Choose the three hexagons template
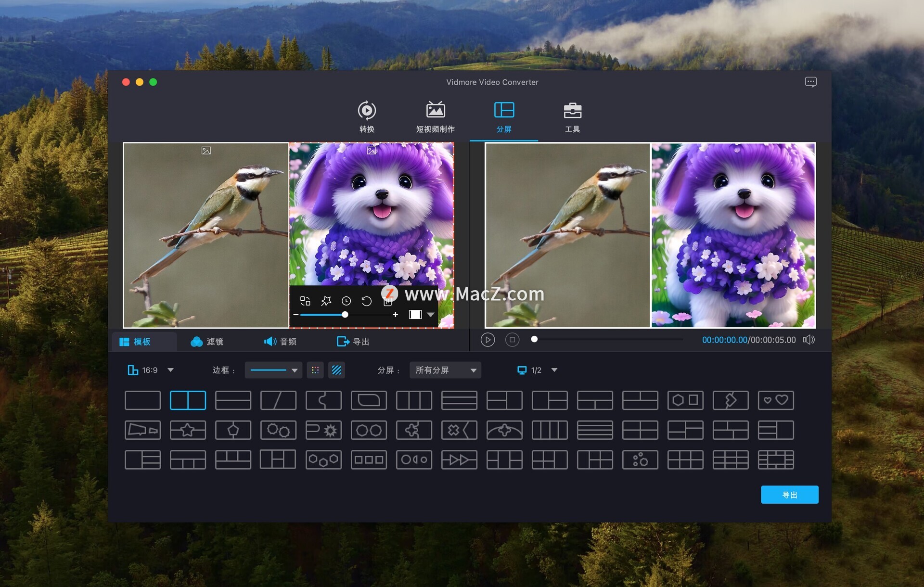The image size is (924, 587). pos(323,460)
